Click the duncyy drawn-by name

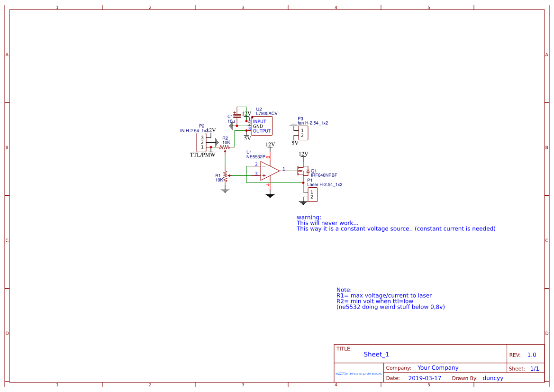[x=493, y=378]
